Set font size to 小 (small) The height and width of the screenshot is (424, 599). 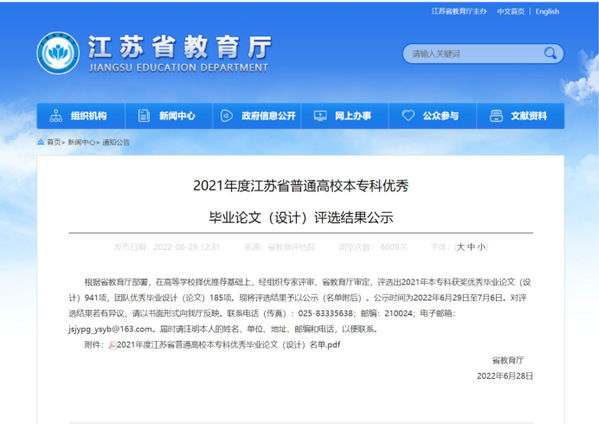pyautogui.click(x=481, y=247)
